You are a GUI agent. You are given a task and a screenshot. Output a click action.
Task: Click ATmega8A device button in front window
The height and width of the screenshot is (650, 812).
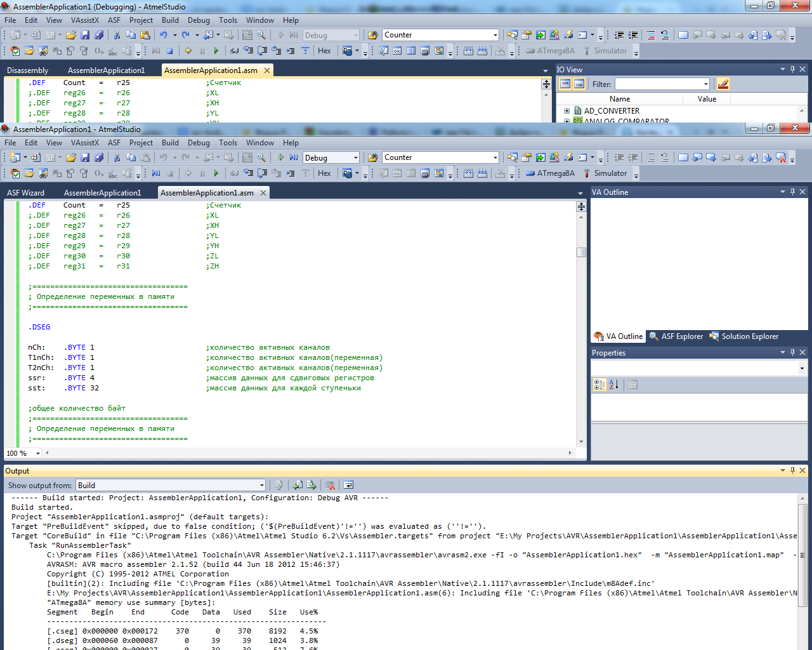(550, 173)
